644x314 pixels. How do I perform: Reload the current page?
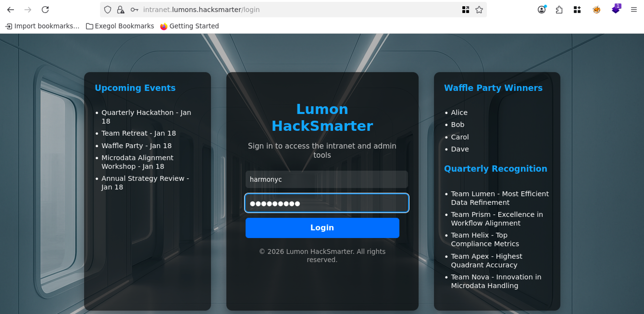pyautogui.click(x=45, y=10)
